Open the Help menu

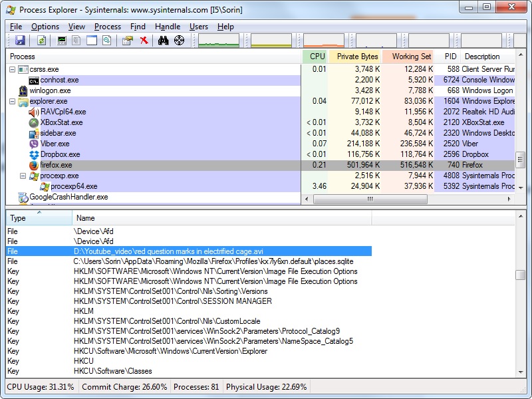click(225, 27)
